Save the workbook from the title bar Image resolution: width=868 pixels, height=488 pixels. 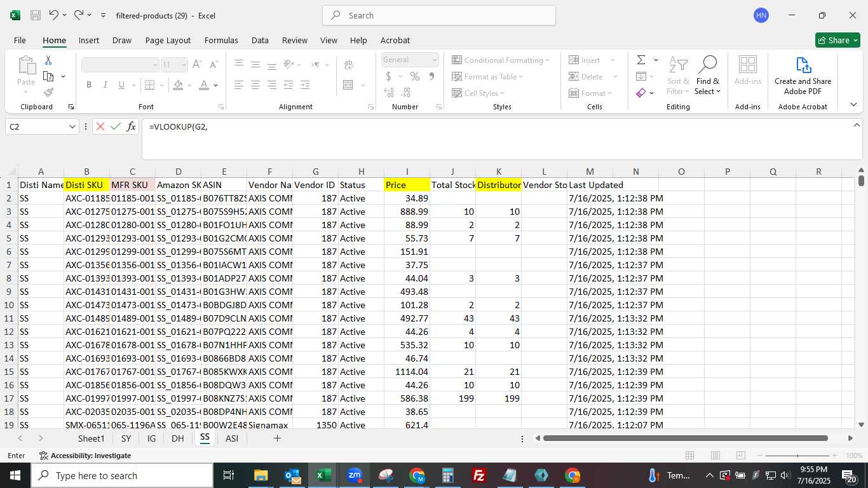(36, 15)
